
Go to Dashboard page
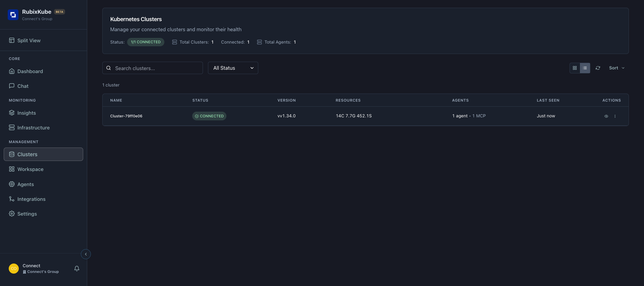43,71
